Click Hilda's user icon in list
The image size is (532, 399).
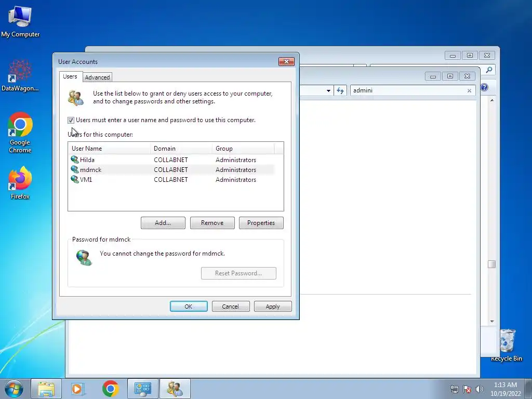tap(75, 159)
